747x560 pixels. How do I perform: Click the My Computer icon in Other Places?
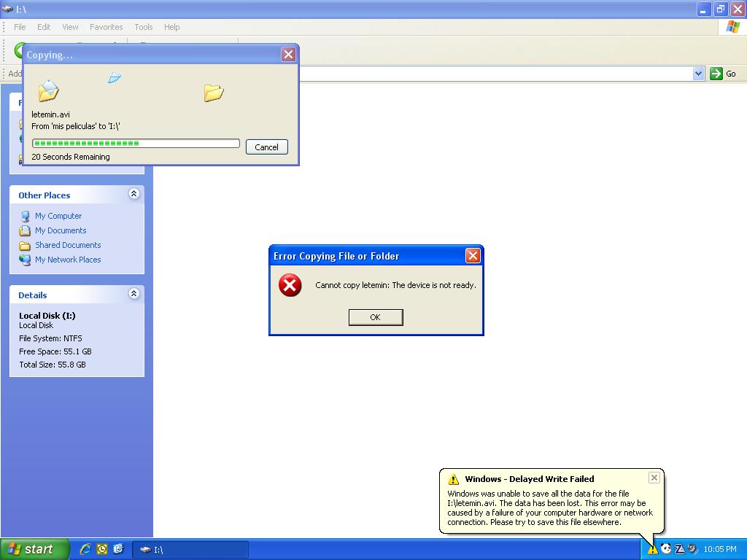[25, 216]
